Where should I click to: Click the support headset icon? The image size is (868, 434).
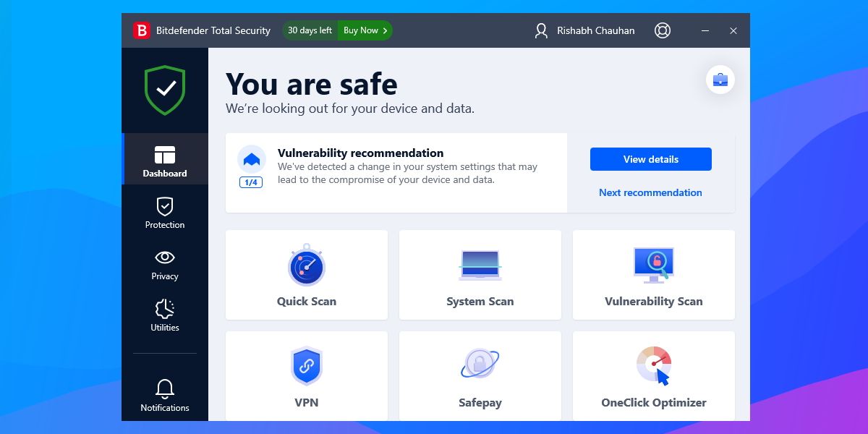pos(662,30)
